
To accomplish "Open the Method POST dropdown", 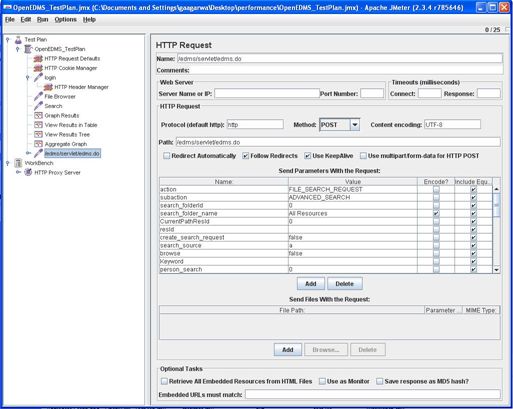I will click(355, 125).
